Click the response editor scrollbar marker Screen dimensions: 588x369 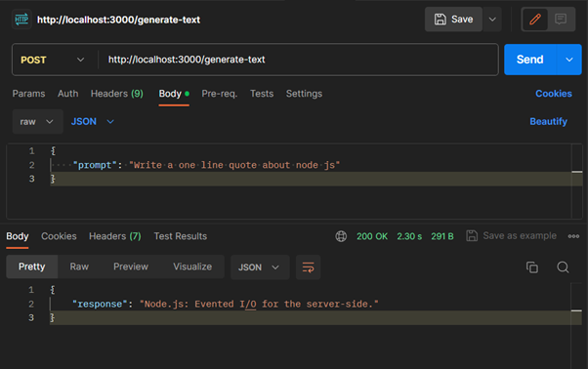(576, 310)
